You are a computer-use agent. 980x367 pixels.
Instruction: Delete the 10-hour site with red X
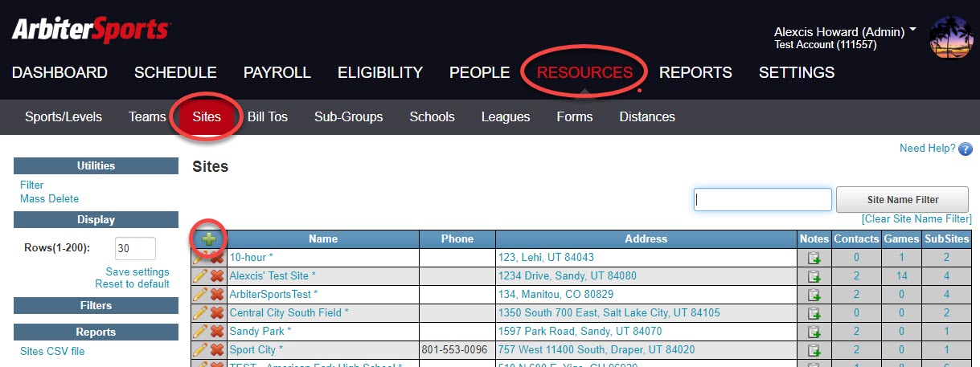click(217, 258)
